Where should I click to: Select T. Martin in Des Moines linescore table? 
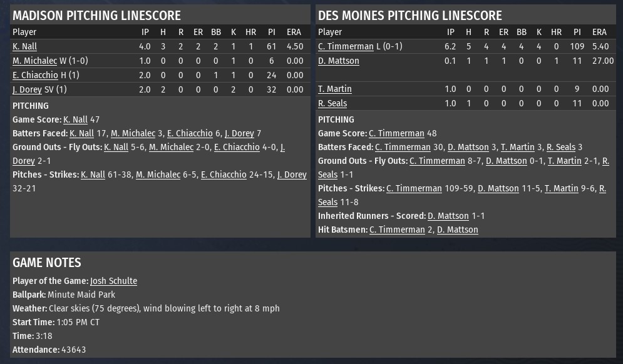334,89
